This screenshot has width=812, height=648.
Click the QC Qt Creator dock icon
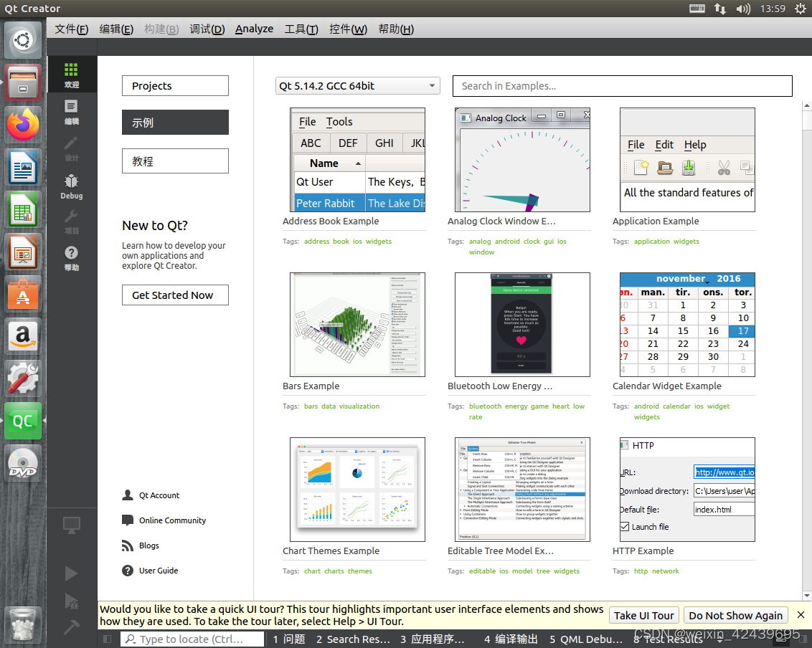(23, 421)
